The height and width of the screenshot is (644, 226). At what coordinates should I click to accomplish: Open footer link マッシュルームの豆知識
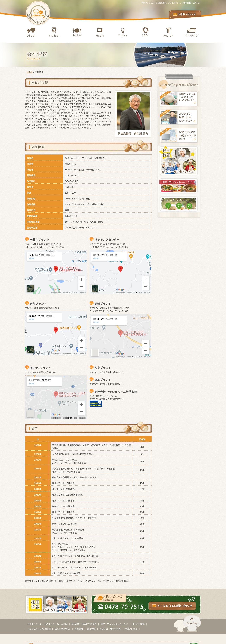pyautogui.click(x=39, y=629)
